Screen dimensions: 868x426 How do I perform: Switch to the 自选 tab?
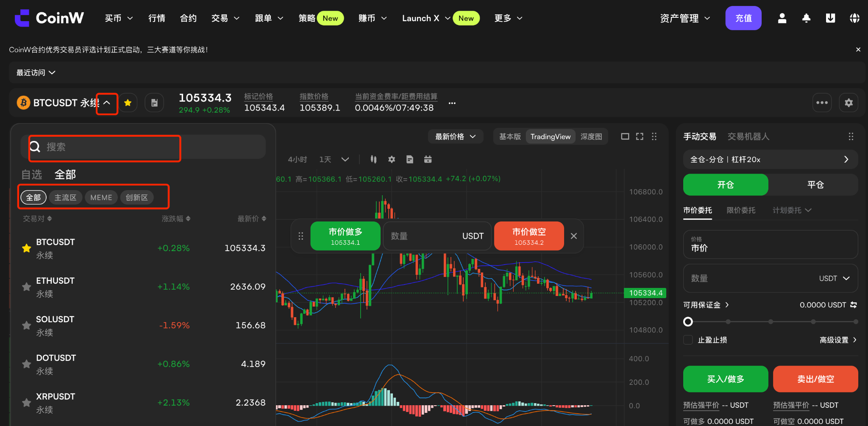[32, 174]
